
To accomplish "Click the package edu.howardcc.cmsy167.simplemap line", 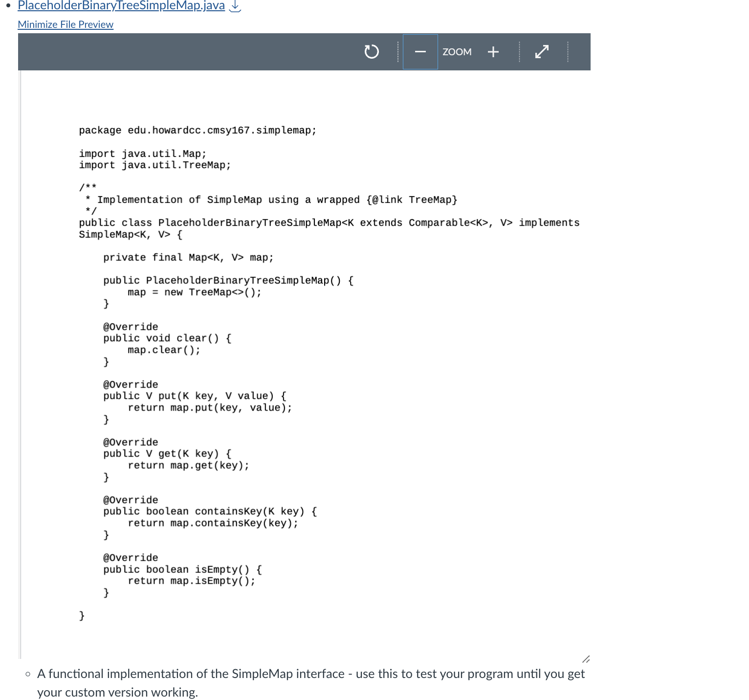I will [x=197, y=130].
